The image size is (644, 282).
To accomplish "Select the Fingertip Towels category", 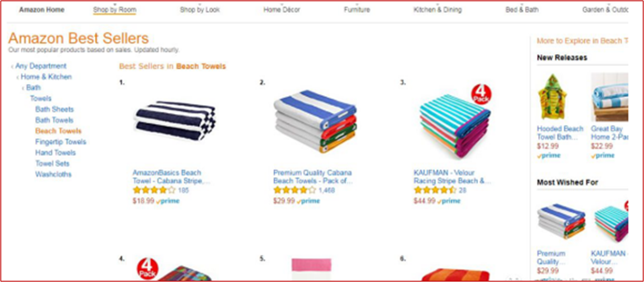I will pos(61,142).
